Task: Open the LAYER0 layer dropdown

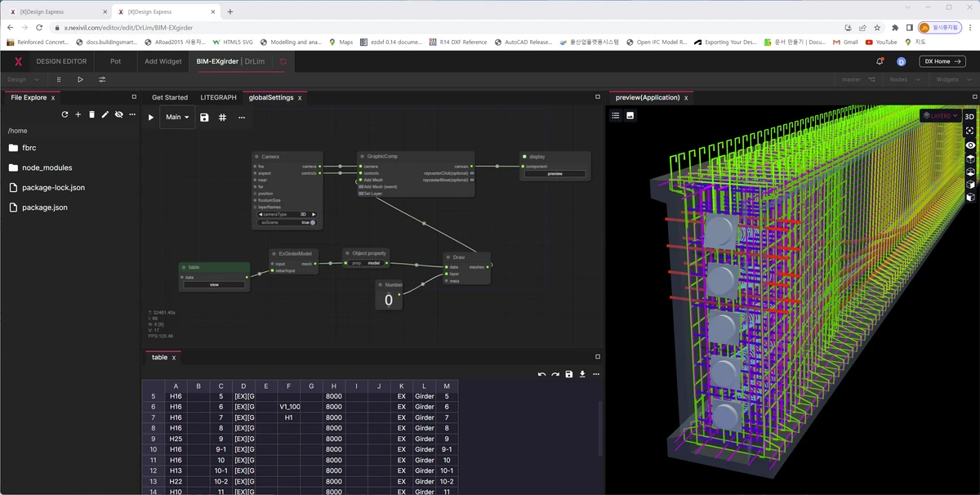Action: coord(941,116)
